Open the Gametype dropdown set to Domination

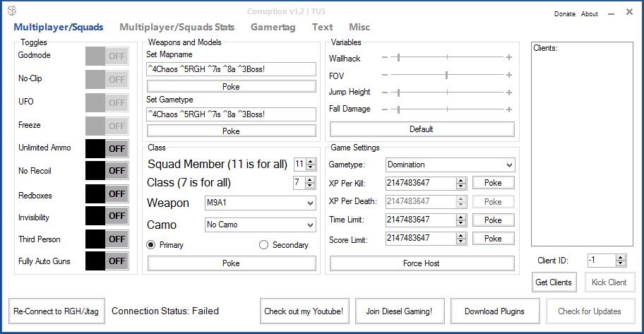[x=451, y=165]
